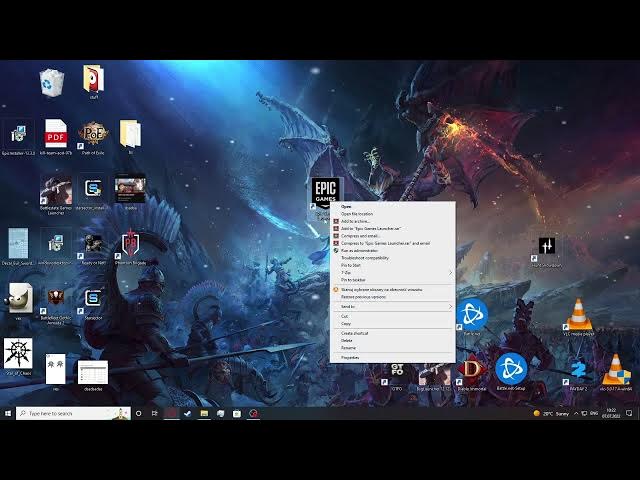Open the Hunt Showdown shortcut

coord(546,248)
